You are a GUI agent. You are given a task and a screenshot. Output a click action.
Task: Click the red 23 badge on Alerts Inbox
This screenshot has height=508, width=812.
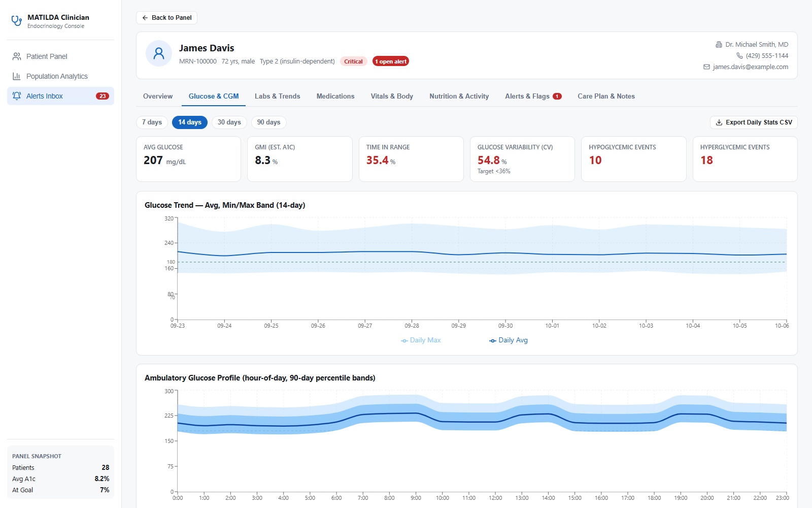(103, 96)
